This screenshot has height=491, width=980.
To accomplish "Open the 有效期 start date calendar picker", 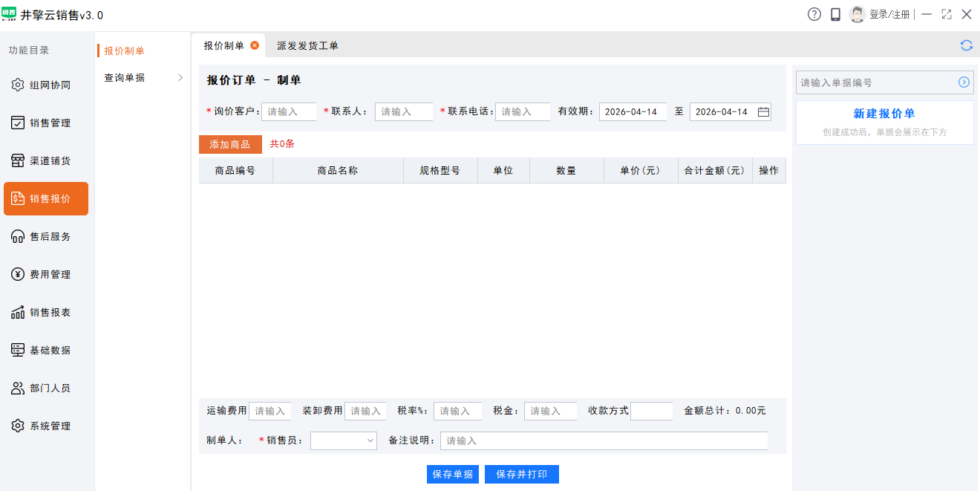I will point(633,112).
